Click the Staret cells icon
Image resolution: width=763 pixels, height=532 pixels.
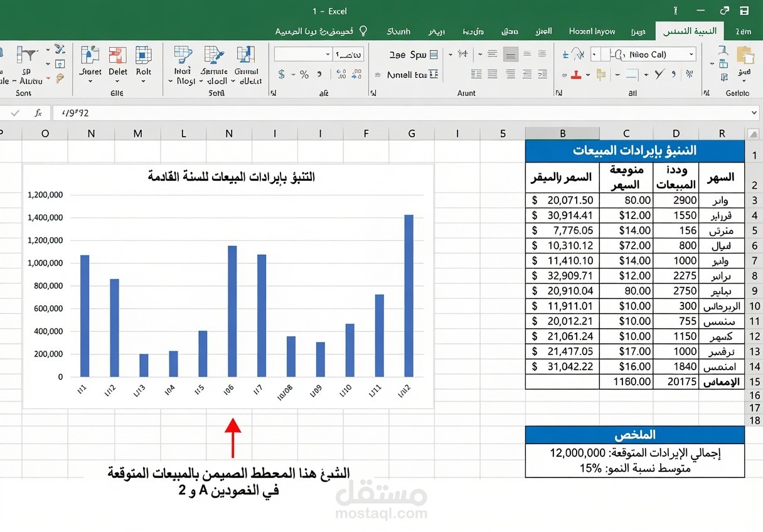tap(90, 55)
